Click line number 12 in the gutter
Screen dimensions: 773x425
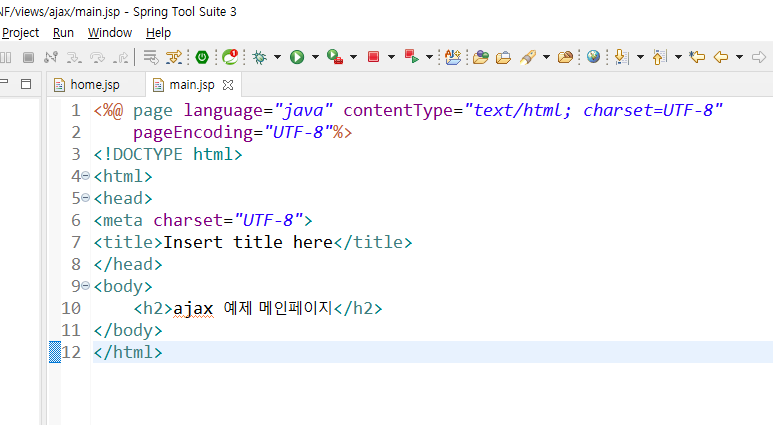pyautogui.click(x=71, y=352)
